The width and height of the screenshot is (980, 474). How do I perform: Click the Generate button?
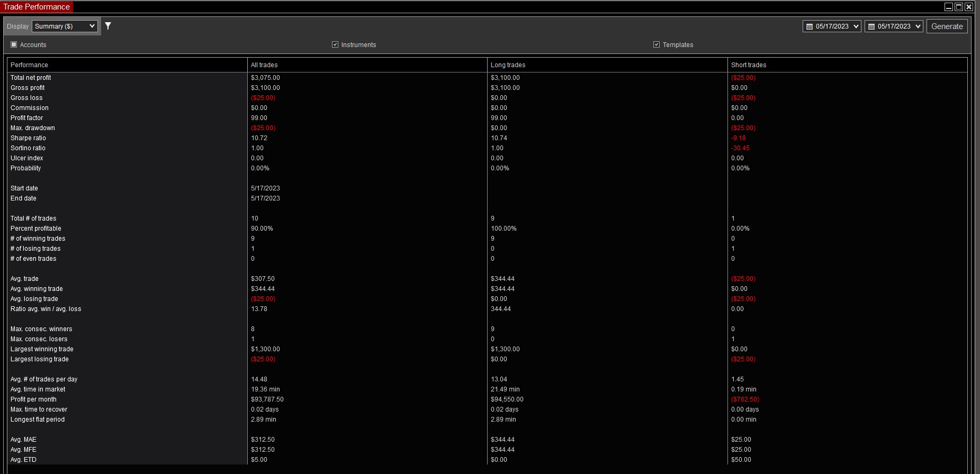coord(947,26)
